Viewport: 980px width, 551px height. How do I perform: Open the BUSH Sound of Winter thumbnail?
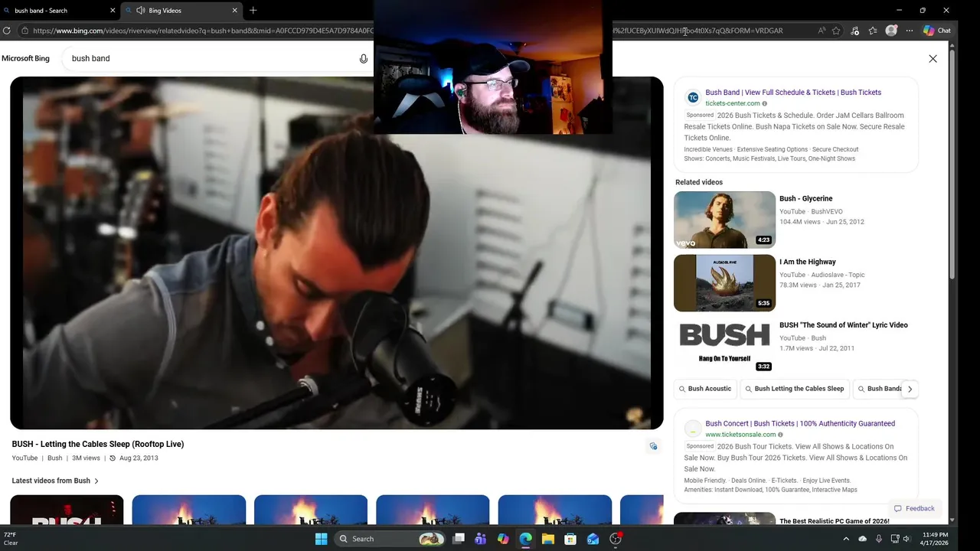tap(724, 346)
